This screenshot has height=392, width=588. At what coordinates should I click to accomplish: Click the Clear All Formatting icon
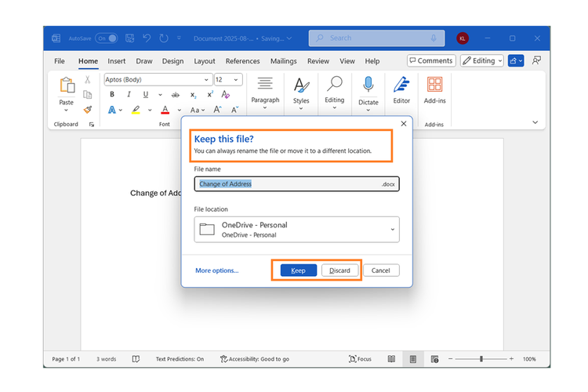point(225,95)
